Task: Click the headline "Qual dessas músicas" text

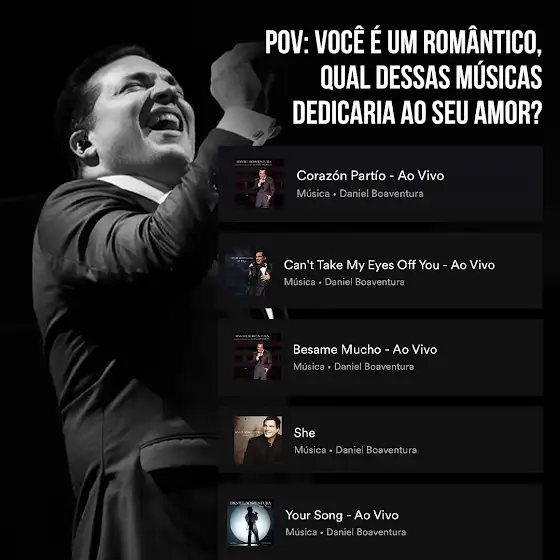Action: (x=431, y=78)
